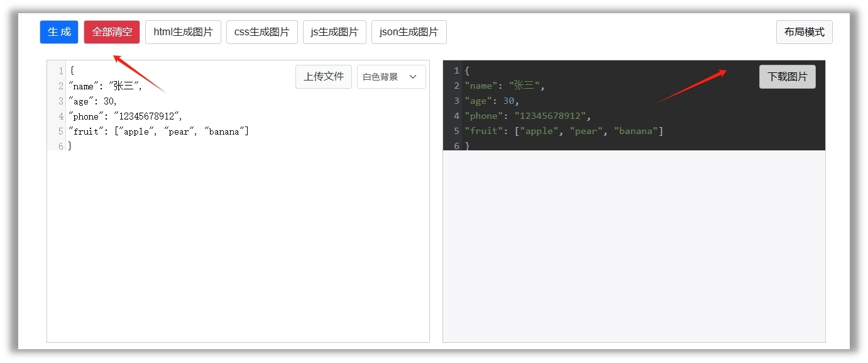Select js生成图片 option
Viewport: 868px width, 363px height.
(334, 32)
